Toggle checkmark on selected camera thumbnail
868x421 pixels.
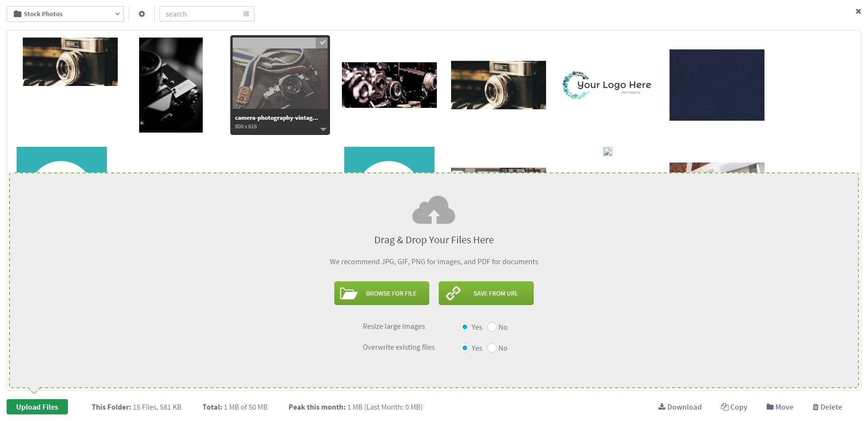click(x=322, y=42)
